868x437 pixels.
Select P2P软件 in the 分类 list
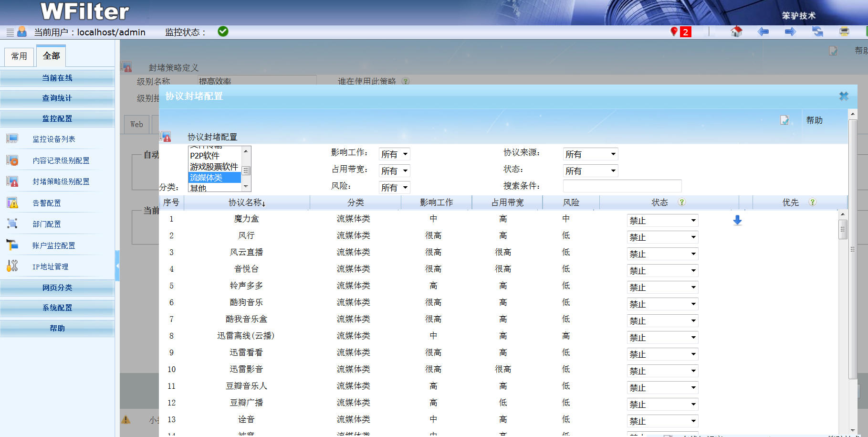[205, 156]
